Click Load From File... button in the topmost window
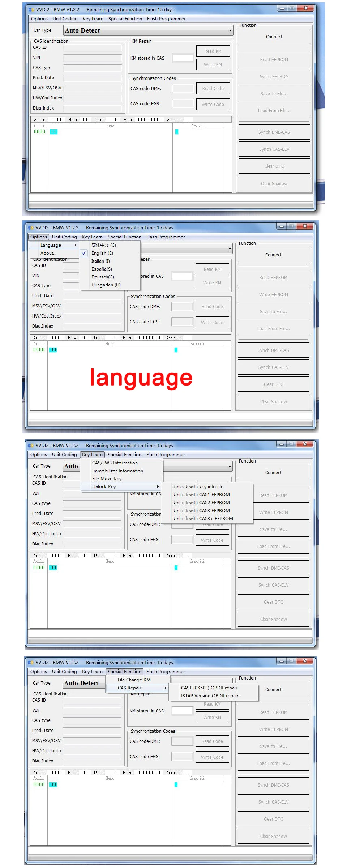Viewport: 347px width, 868px height. pyautogui.click(x=274, y=111)
